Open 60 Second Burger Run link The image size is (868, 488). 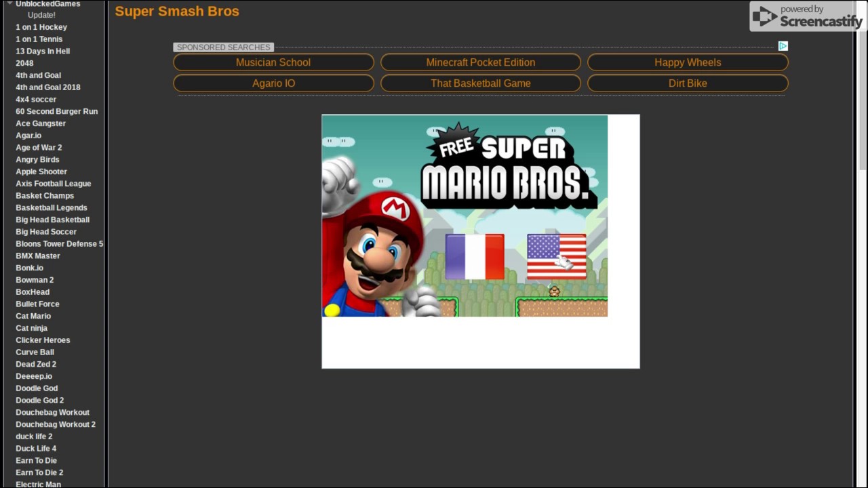57,111
